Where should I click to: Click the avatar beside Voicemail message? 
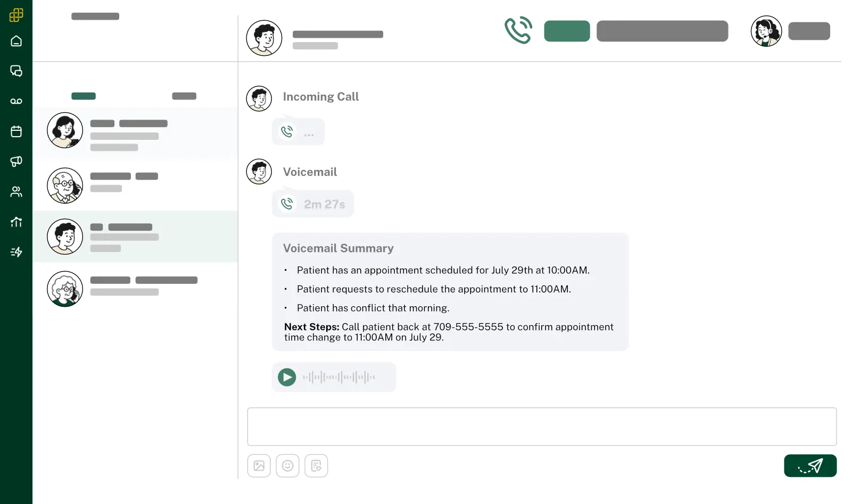pos(259,172)
